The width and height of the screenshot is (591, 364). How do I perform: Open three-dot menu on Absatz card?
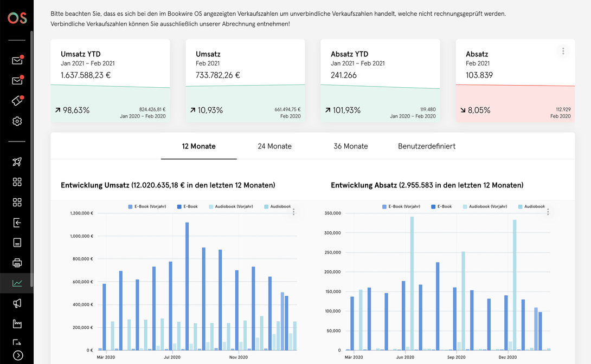click(563, 51)
